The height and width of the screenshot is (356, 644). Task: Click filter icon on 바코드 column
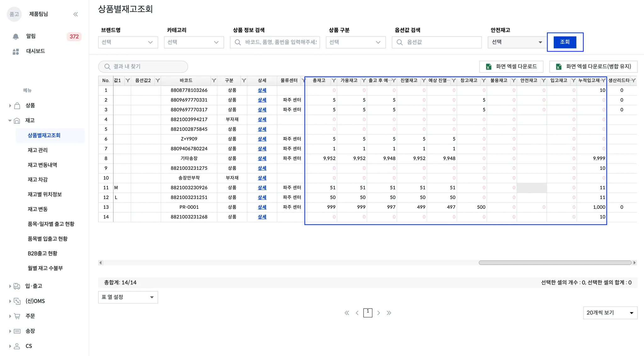click(x=214, y=81)
